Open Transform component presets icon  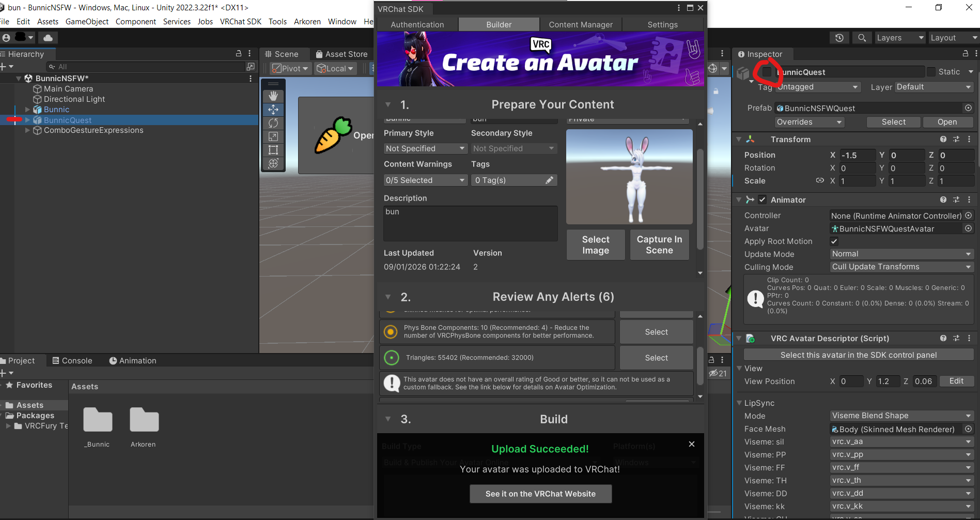(x=956, y=139)
